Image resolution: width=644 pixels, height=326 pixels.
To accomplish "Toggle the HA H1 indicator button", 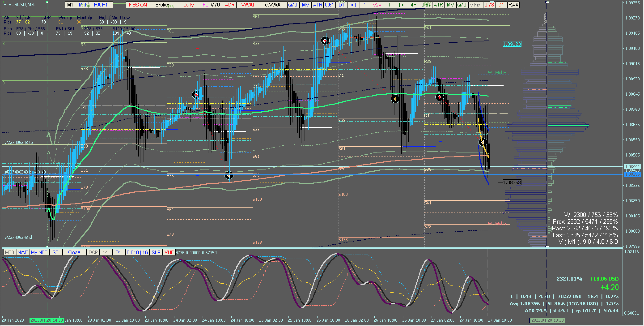I will click(x=101, y=5).
